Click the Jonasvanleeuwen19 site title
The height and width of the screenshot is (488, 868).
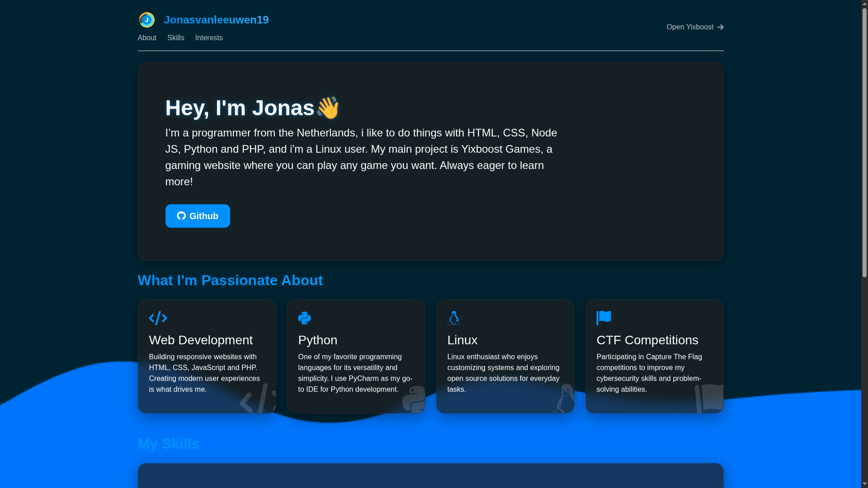pos(216,20)
